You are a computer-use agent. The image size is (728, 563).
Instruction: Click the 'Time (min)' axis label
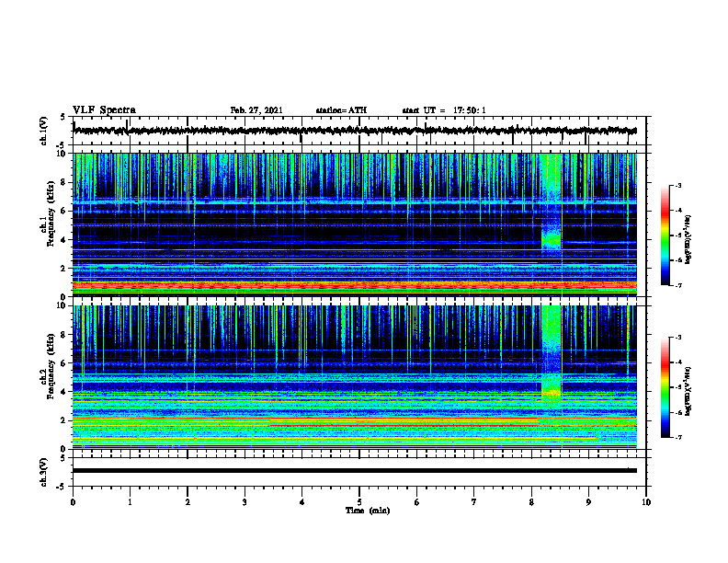pos(368,511)
